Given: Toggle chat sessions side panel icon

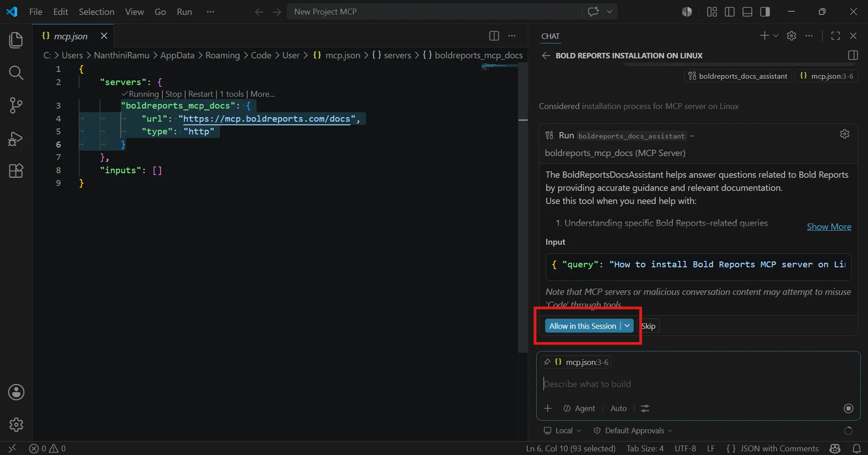Looking at the screenshot, I should pyautogui.click(x=853, y=56).
